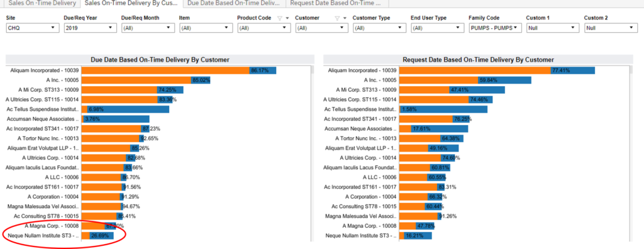
Task: Expand the Item filter dropdown
Action: coord(206,28)
